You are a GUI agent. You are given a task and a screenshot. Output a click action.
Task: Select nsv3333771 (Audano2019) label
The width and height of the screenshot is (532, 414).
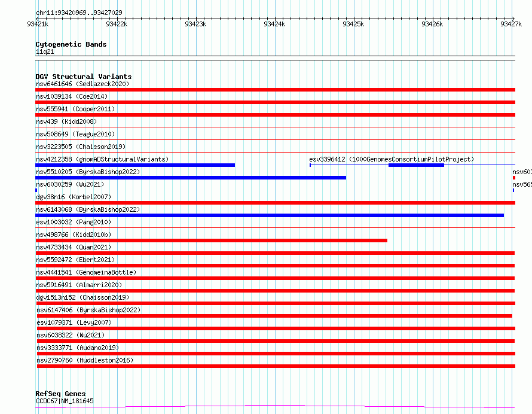[x=78, y=348]
